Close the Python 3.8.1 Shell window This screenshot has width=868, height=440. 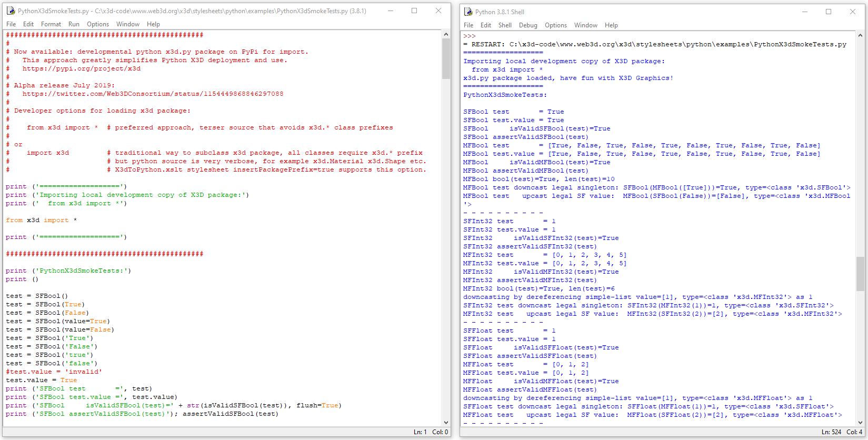coord(853,12)
